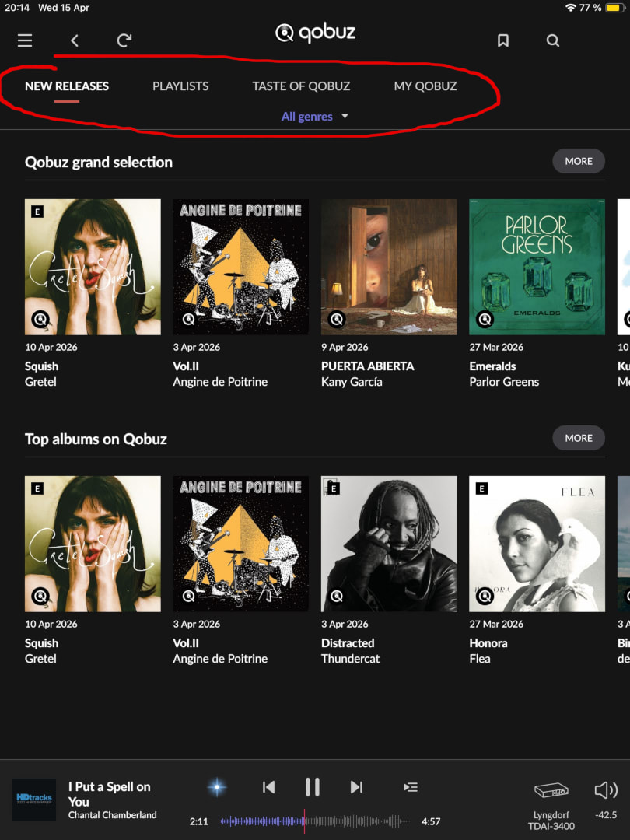Open the Distracted album by Thundercat
The height and width of the screenshot is (840, 630).
(x=389, y=544)
